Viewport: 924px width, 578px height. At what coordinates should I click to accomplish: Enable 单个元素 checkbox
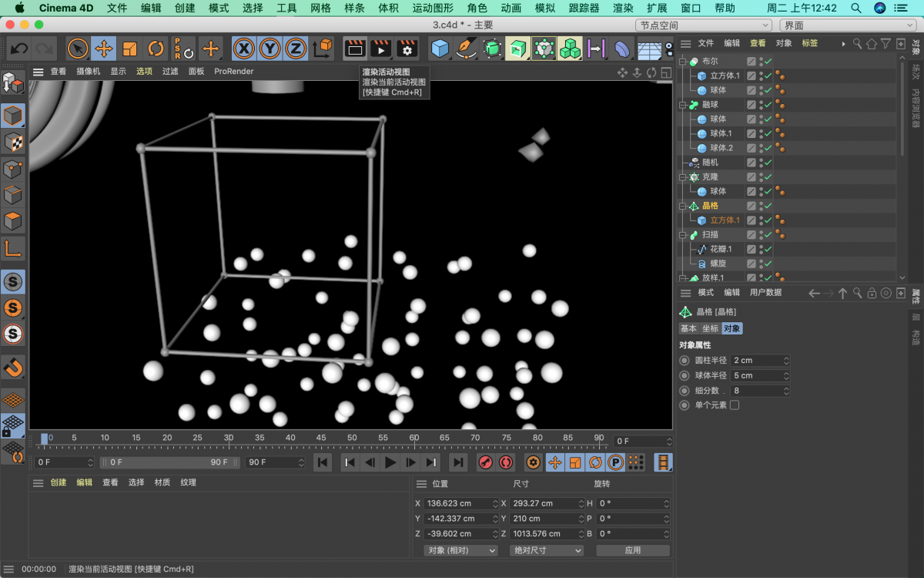tap(735, 405)
